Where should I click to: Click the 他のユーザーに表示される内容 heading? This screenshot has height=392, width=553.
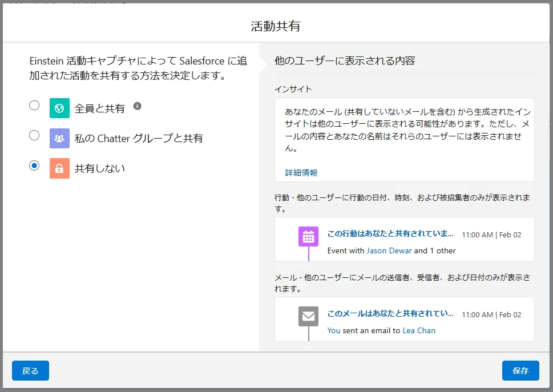click(345, 60)
